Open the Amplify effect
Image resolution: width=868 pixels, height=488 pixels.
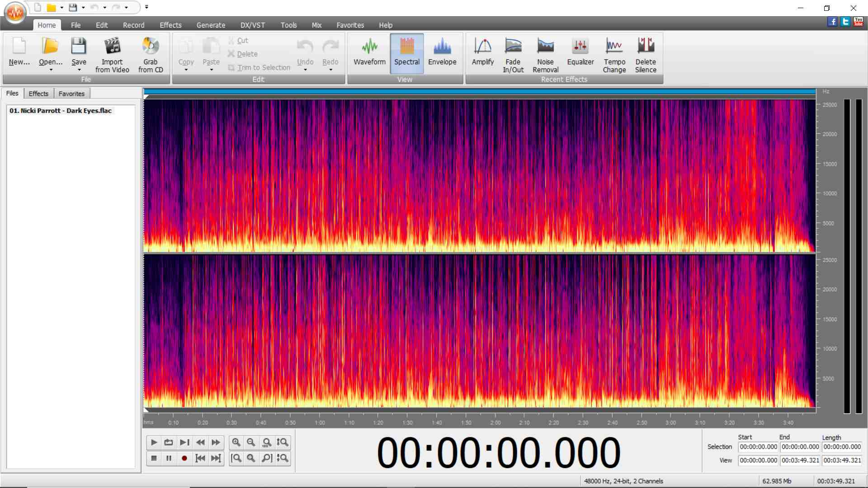[x=483, y=52]
